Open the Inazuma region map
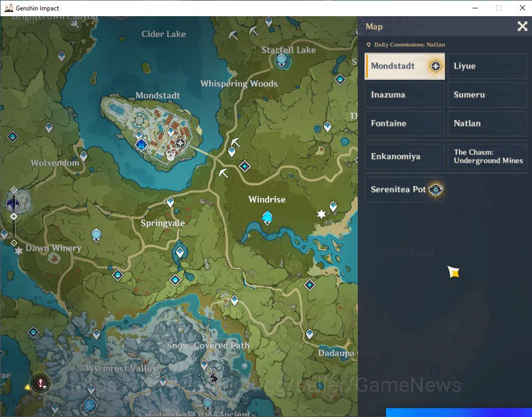The width and height of the screenshot is (532, 417). 404,95
